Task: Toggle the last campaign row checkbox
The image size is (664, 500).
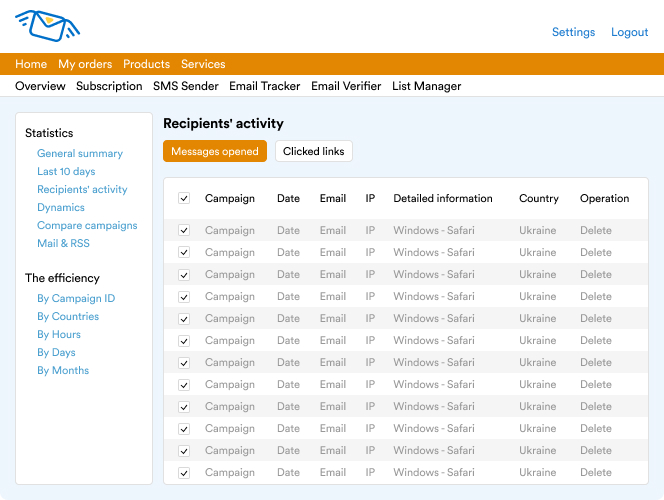Action: (184, 472)
